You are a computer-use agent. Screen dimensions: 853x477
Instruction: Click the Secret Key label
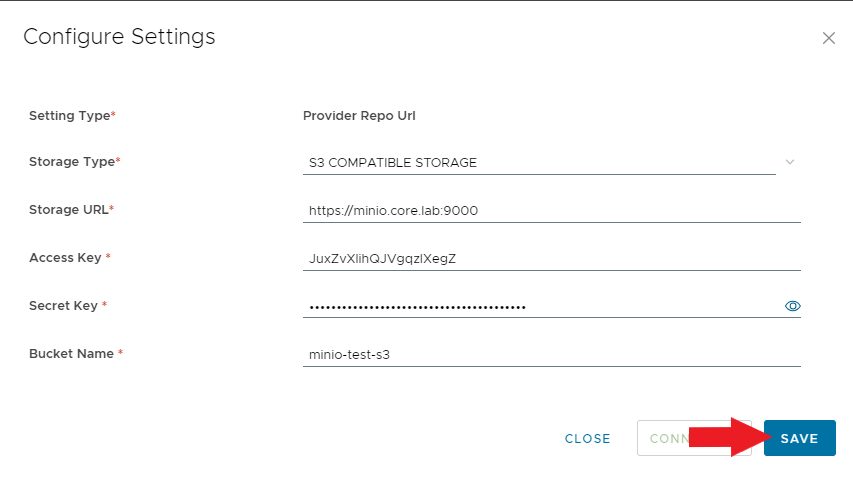(68, 306)
